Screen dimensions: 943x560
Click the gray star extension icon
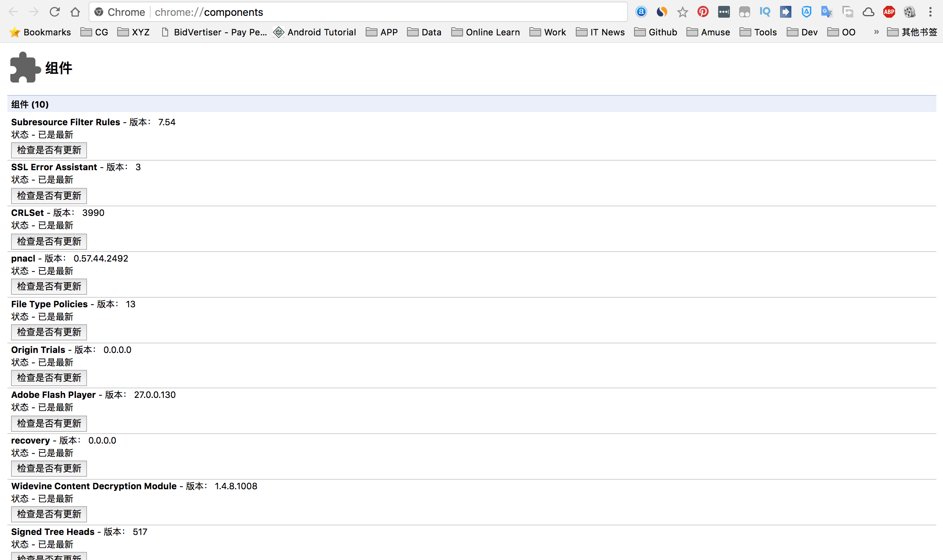point(682,12)
